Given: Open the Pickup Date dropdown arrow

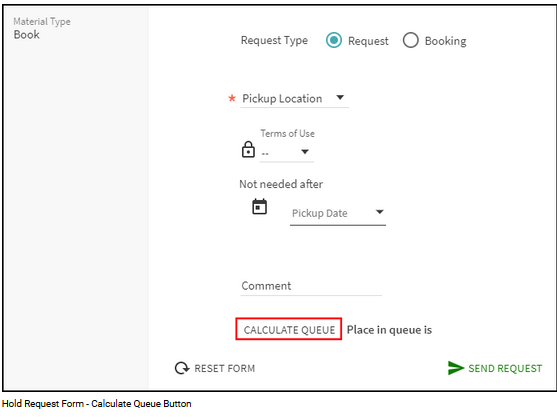Looking at the screenshot, I should click(379, 212).
